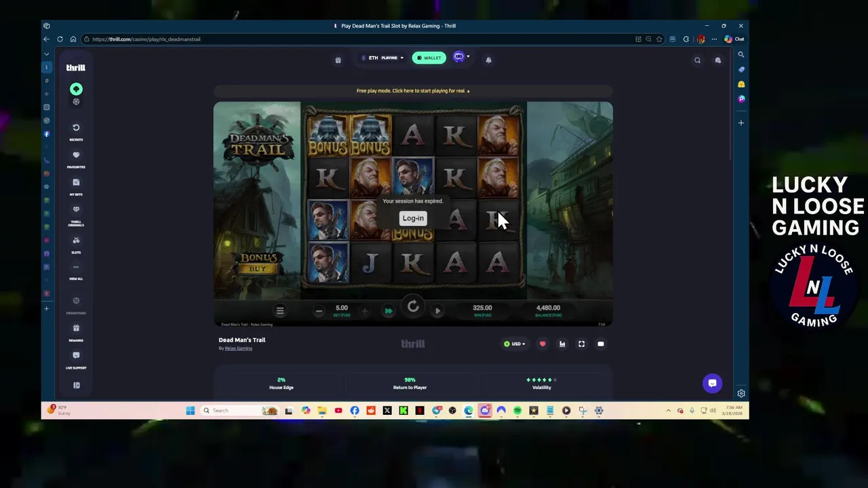Open the browser three-dot settings menu

pyautogui.click(x=714, y=39)
